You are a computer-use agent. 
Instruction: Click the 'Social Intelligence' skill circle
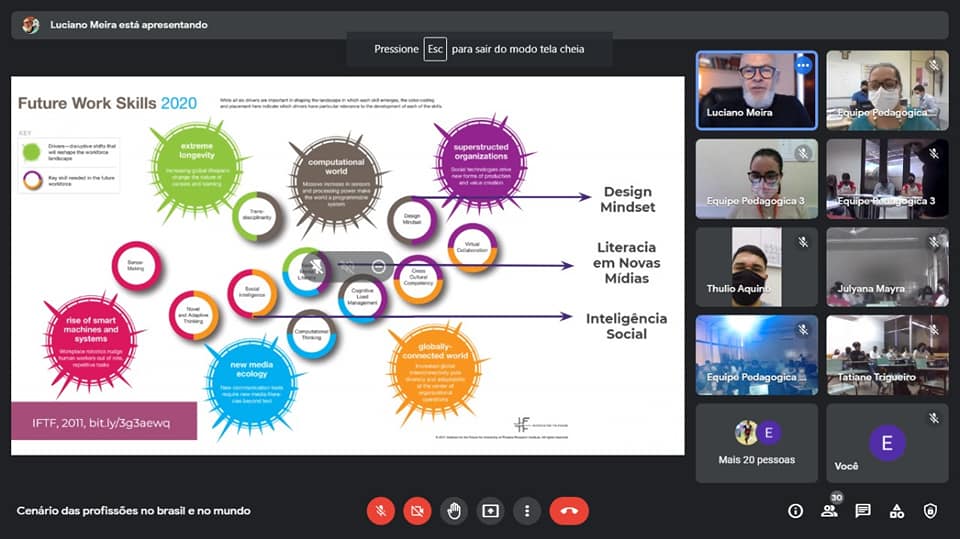[x=252, y=293]
